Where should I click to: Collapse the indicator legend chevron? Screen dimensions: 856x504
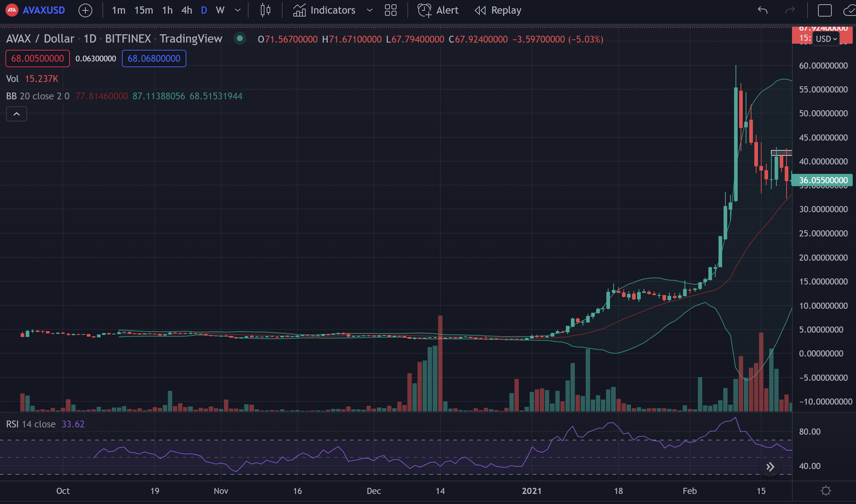(x=17, y=114)
